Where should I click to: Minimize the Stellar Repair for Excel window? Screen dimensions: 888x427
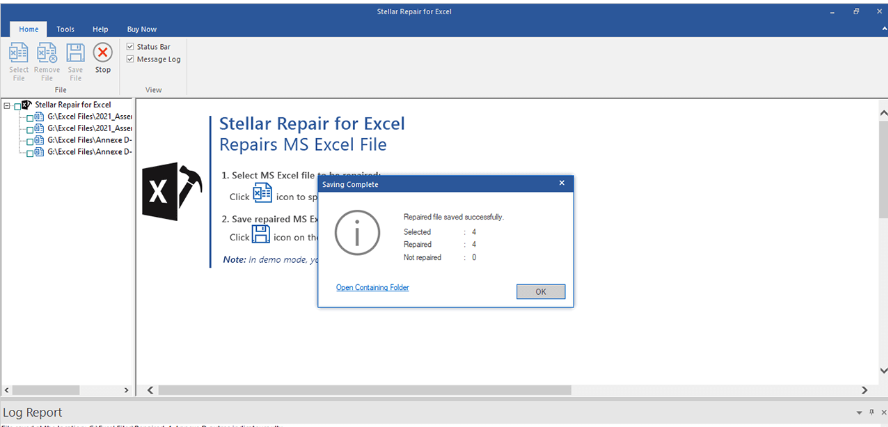(832, 11)
